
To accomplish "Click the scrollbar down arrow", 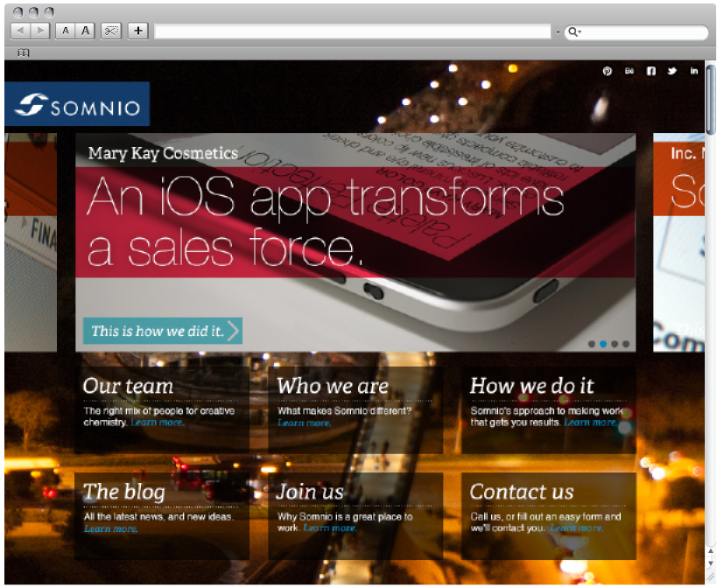I will (x=711, y=563).
